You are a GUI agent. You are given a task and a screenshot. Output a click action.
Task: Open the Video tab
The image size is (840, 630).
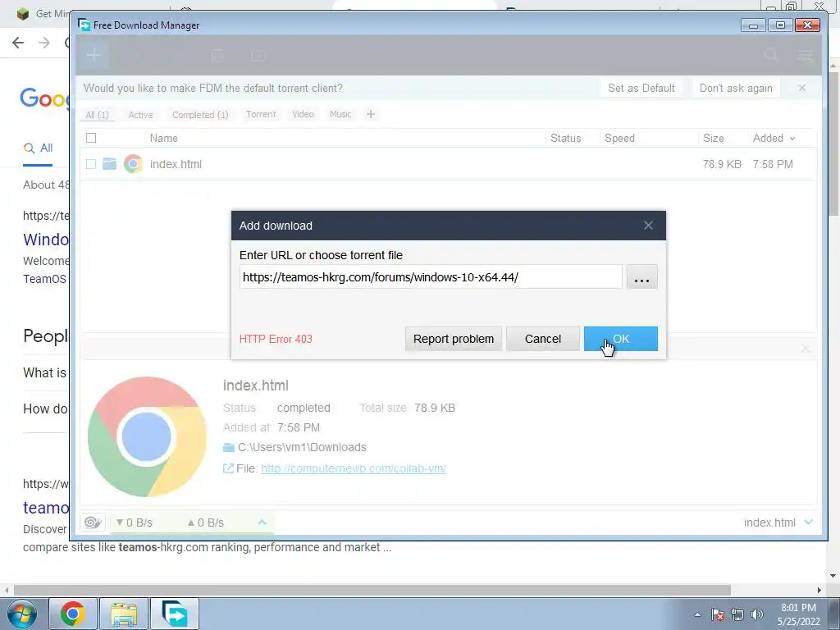[303, 114]
